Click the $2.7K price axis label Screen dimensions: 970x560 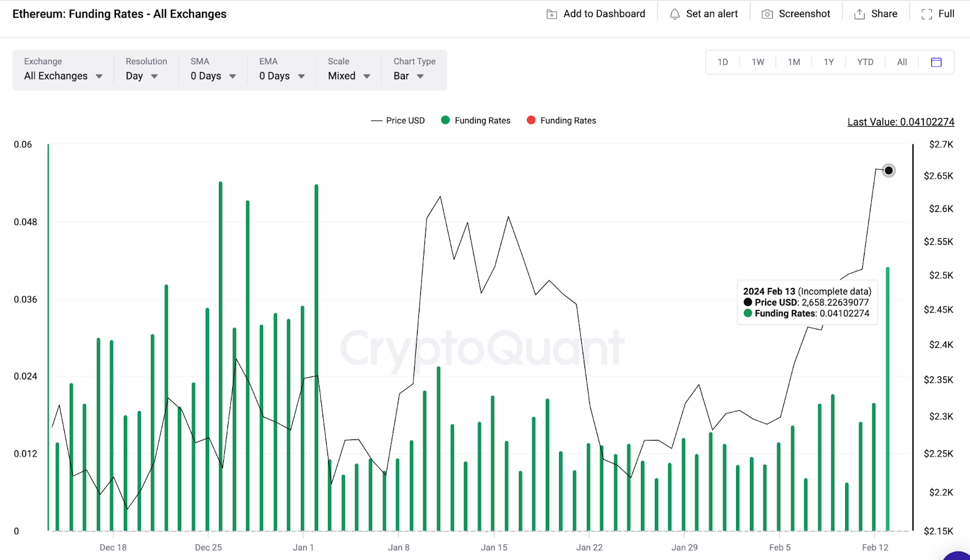pos(941,144)
